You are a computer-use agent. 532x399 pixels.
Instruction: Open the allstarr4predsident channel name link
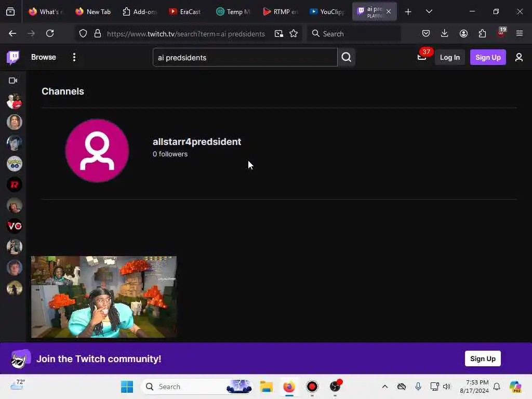pyautogui.click(x=197, y=142)
